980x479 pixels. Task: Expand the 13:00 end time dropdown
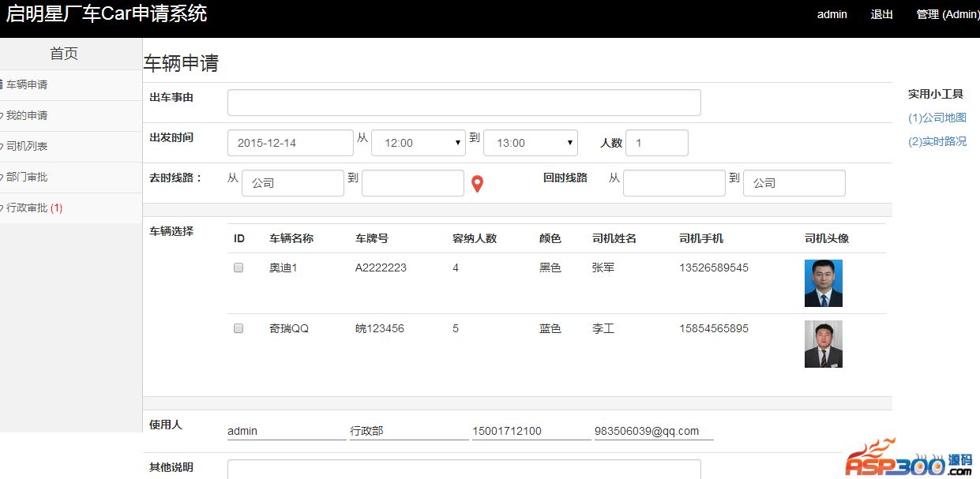point(530,143)
